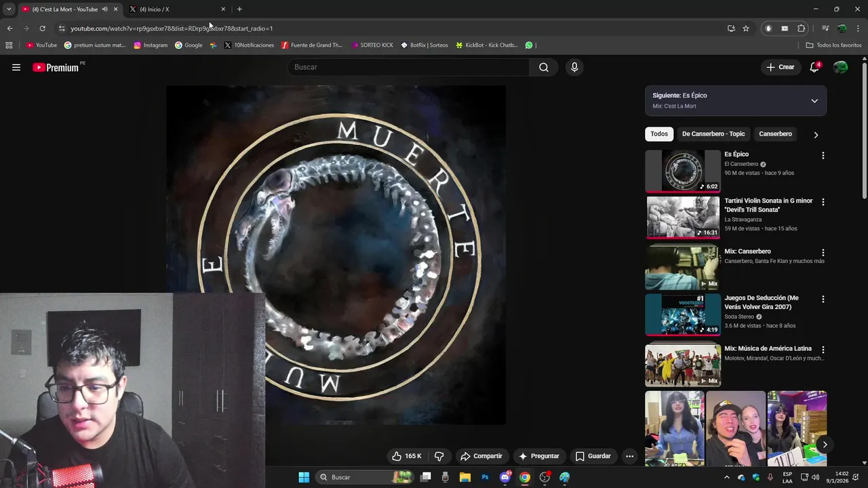
Task: Open the KickBot - Kick Chatb... bookmark
Action: coord(487,45)
